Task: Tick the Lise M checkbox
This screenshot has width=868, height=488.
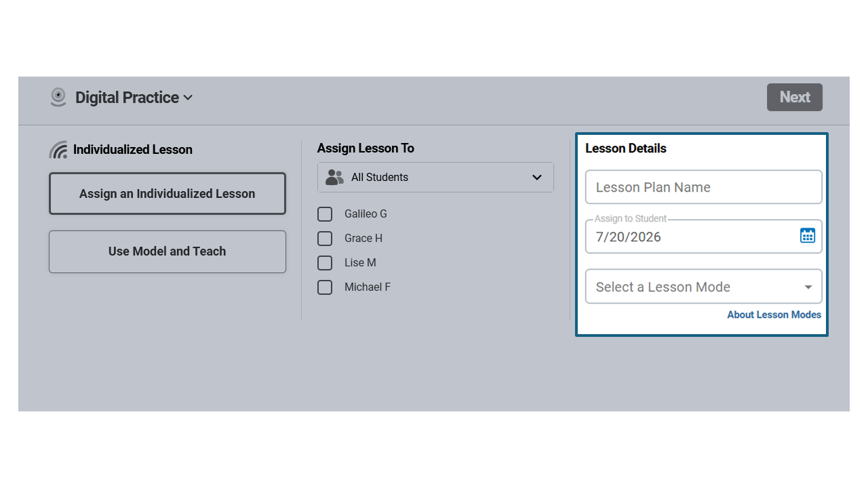Action: 325,263
